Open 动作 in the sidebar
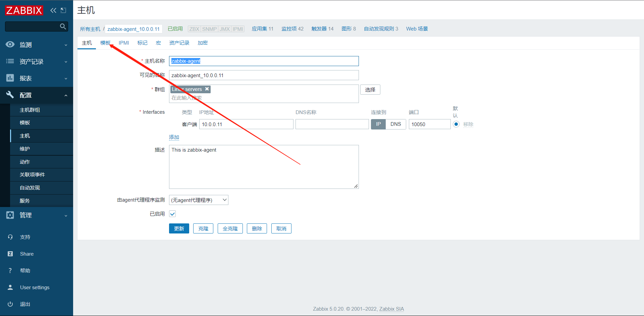 (x=42, y=162)
